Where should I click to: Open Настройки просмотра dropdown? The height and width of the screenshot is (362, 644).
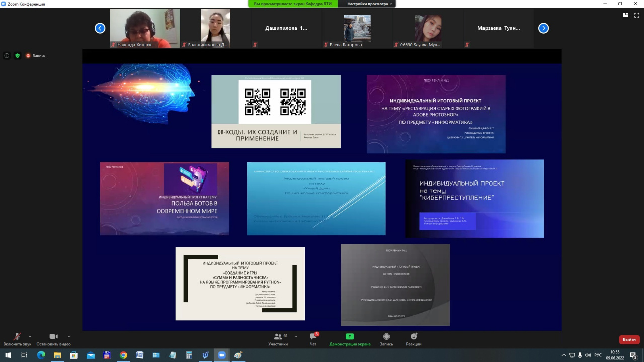pos(369,4)
